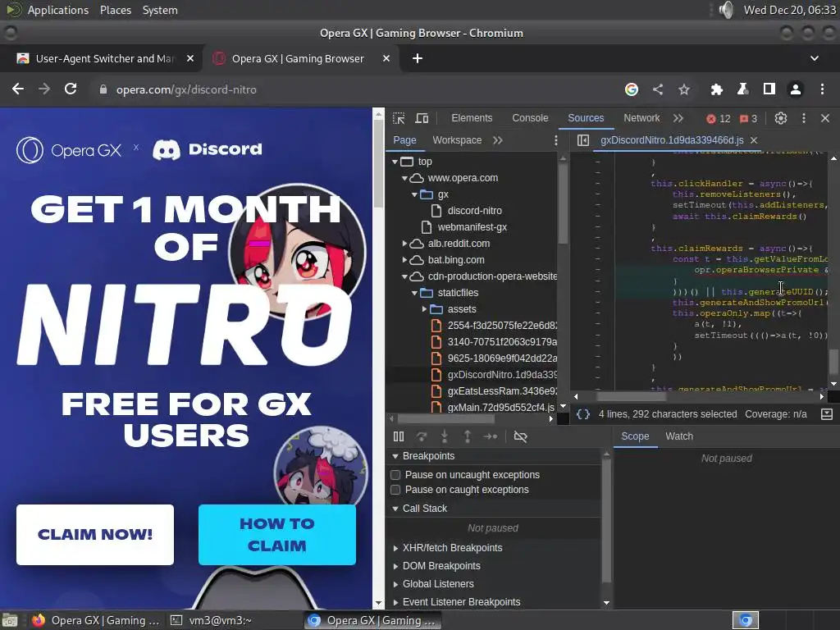
Task: Switch to the Watch tab
Action: pos(679,436)
